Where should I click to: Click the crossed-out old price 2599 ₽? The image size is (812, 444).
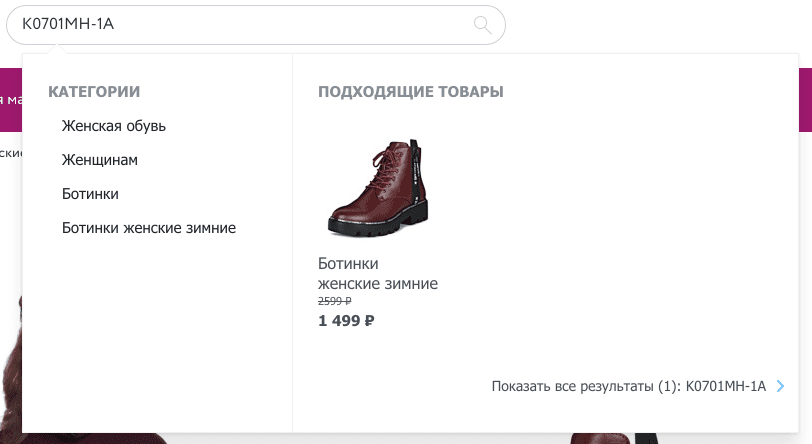(x=335, y=301)
